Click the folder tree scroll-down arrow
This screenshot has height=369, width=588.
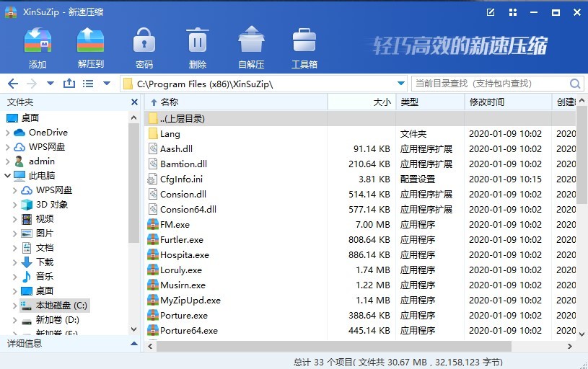(134, 329)
